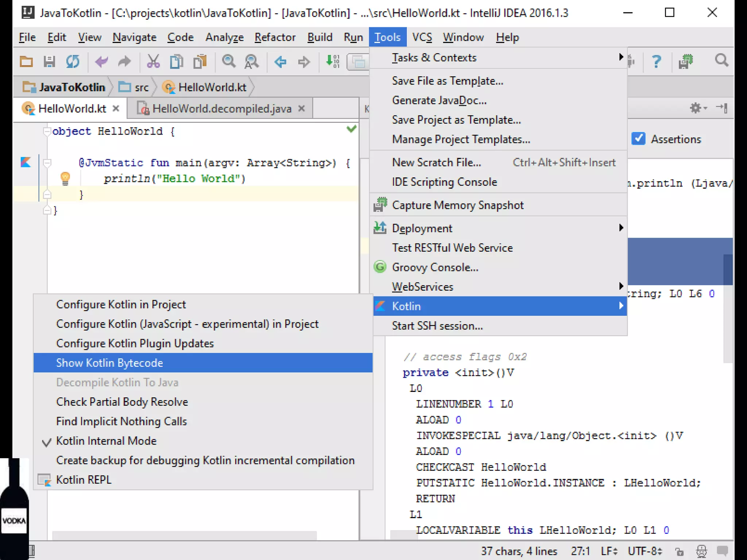The image size is (747, 560).
Task: Click the Kotlin run gutter icon
Action: coord(26,162)
